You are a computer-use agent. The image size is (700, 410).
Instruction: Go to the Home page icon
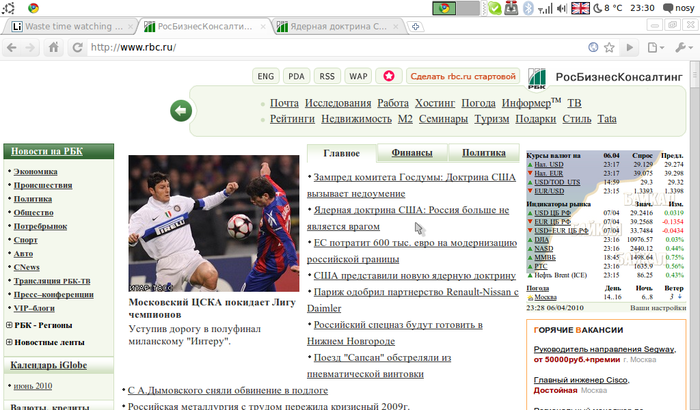pos(54,47)
